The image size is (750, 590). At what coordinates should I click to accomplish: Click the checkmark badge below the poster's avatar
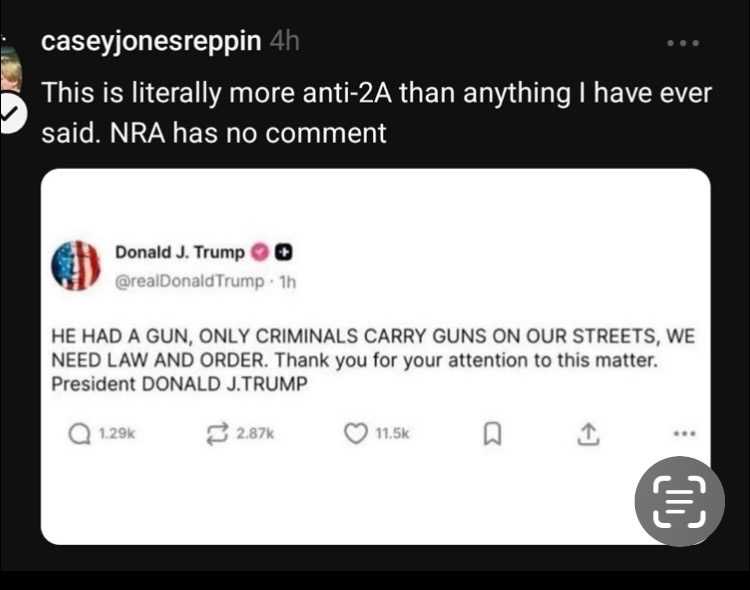coord(10,117)
